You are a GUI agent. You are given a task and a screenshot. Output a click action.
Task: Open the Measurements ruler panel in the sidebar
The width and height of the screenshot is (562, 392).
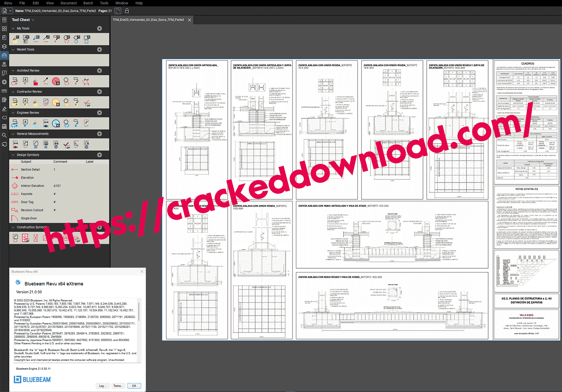[4, 91]
